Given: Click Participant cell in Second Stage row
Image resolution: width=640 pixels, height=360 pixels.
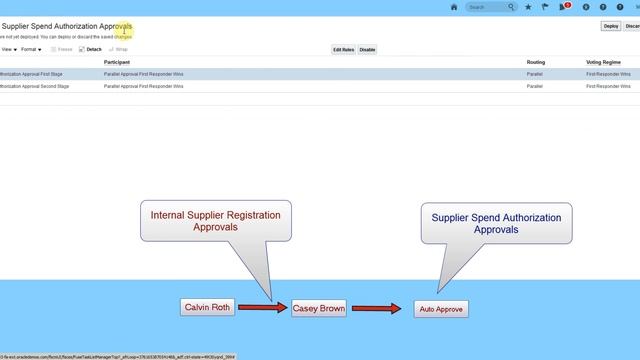Looking at the screenshot, I should pyautogui.click(x=143, y=87).
